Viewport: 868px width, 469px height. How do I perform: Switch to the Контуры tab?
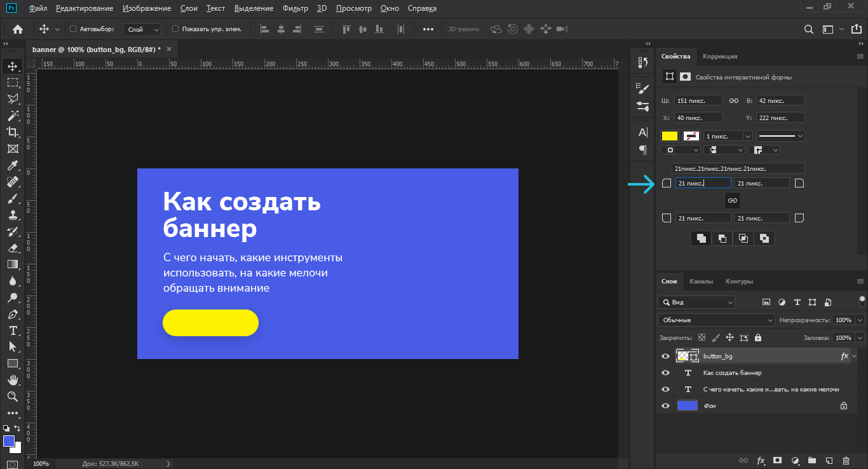coord(739,282)
